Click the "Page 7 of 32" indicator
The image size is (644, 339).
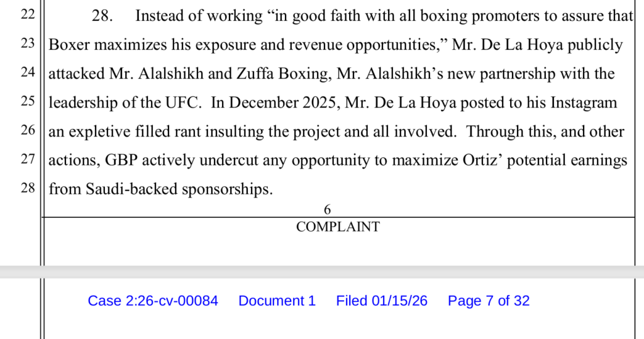(x=489, y=301)
